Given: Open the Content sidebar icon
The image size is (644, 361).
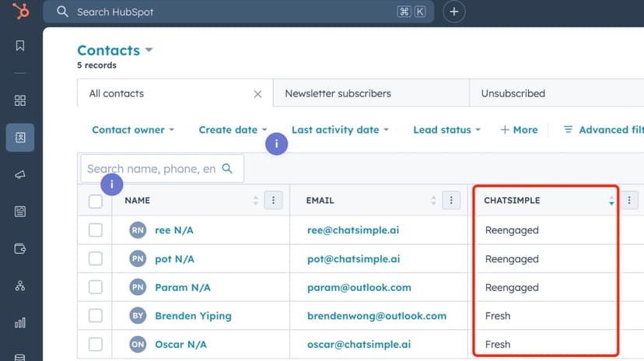Looking at the screenshot, I should 20,212.
